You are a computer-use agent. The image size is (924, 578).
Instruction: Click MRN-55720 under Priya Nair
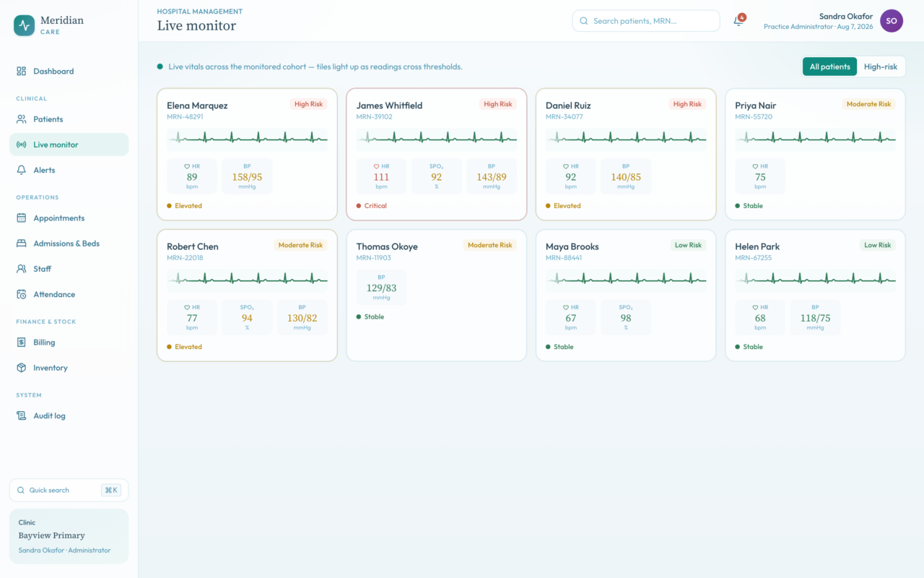pyautogui.click(x=754, y=117)
